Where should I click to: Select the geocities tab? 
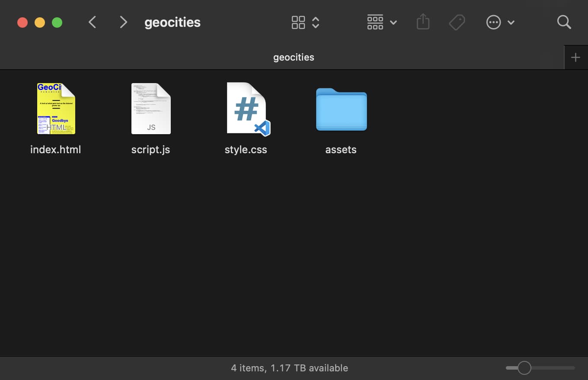(294, 57)
